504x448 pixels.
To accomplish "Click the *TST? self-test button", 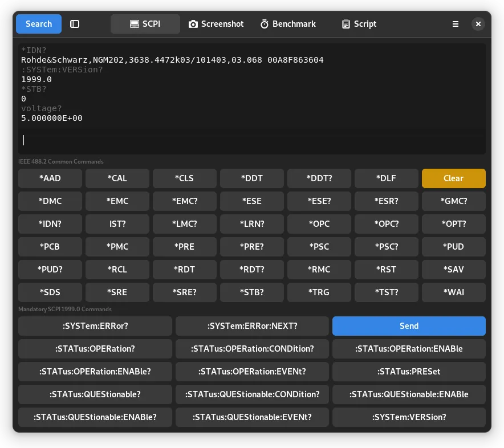I will tap(387, 292).
